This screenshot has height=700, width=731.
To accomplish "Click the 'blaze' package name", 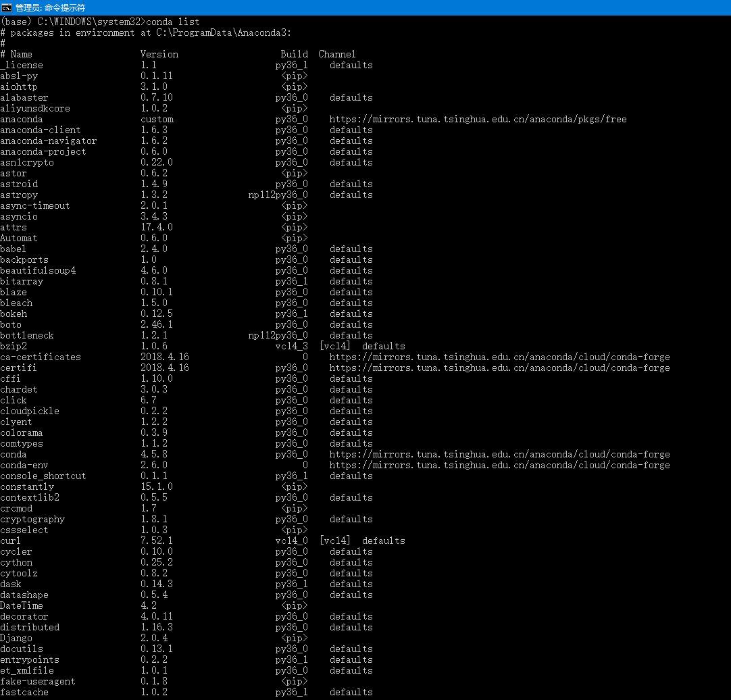I will click(x=14, y=293).
